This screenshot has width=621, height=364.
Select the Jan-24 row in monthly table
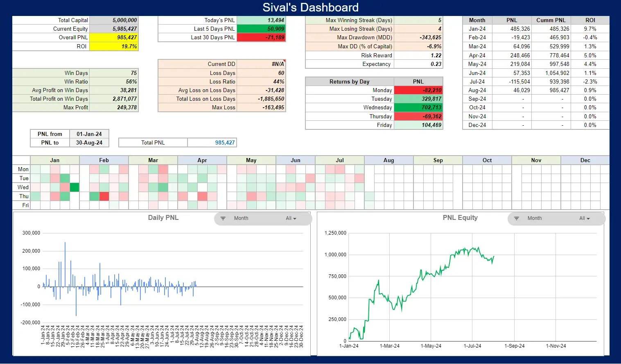click(x=536, y=29)
